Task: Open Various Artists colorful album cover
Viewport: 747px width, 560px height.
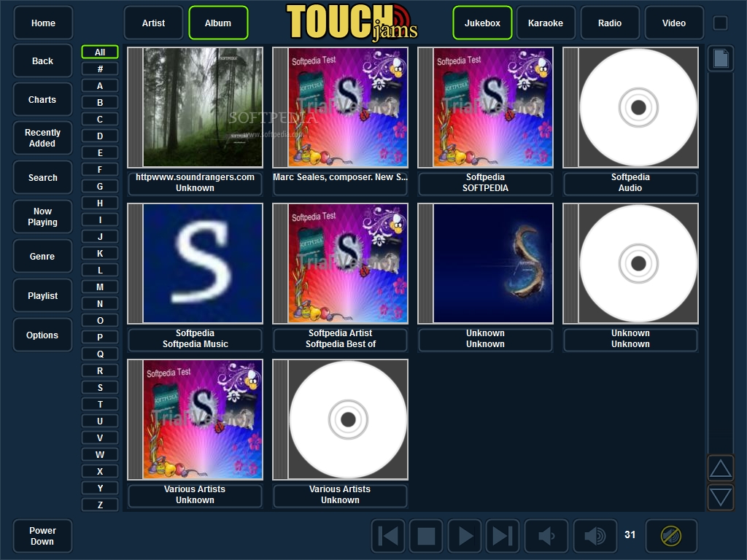Action: [196, 419]
